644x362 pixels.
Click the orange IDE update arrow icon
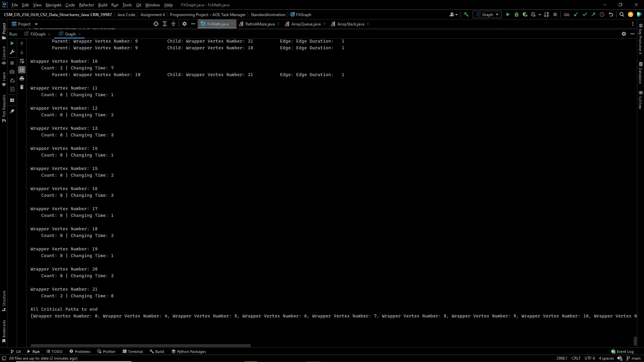[x=631, y=14]
